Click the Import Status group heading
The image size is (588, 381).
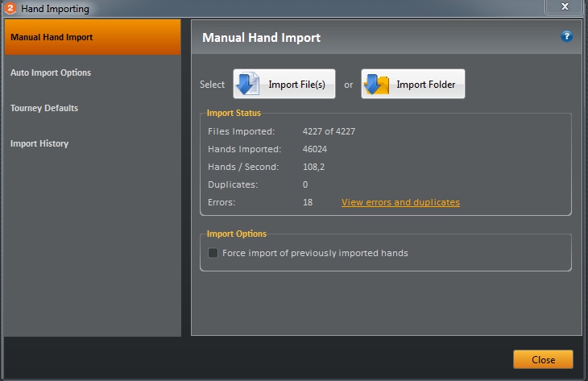234,113
